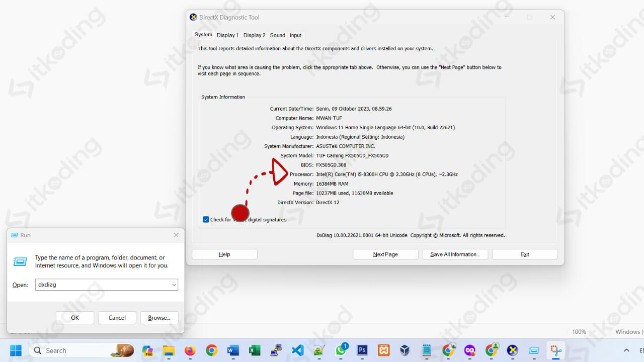
Task: Click the Operating System value Windows 11 Home
Action: tap(385, 128)
